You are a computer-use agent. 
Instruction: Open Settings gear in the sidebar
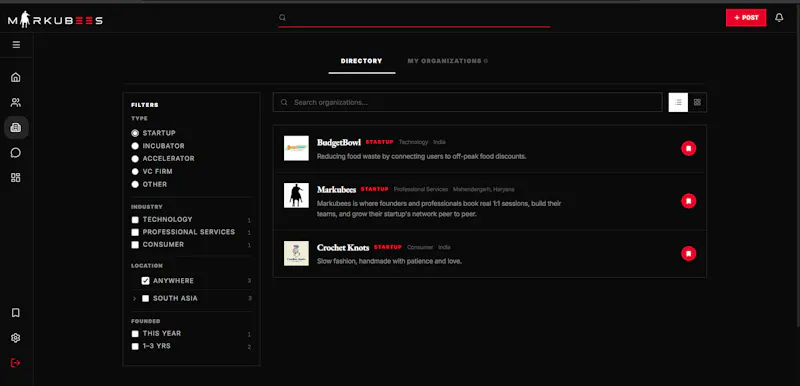[16, 338]
